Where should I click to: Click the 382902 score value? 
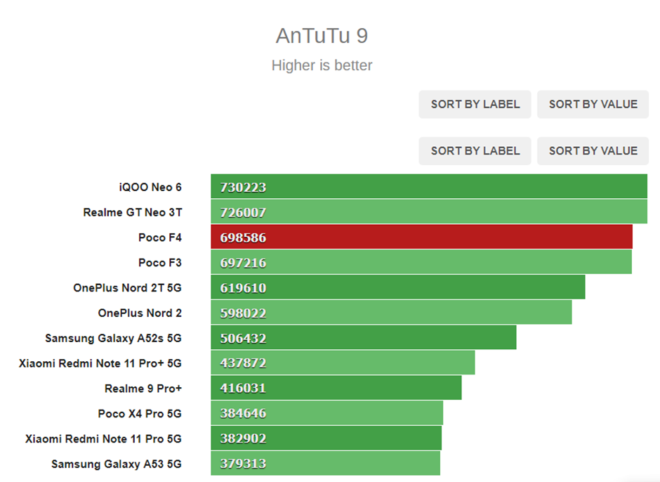click(243, 439)
